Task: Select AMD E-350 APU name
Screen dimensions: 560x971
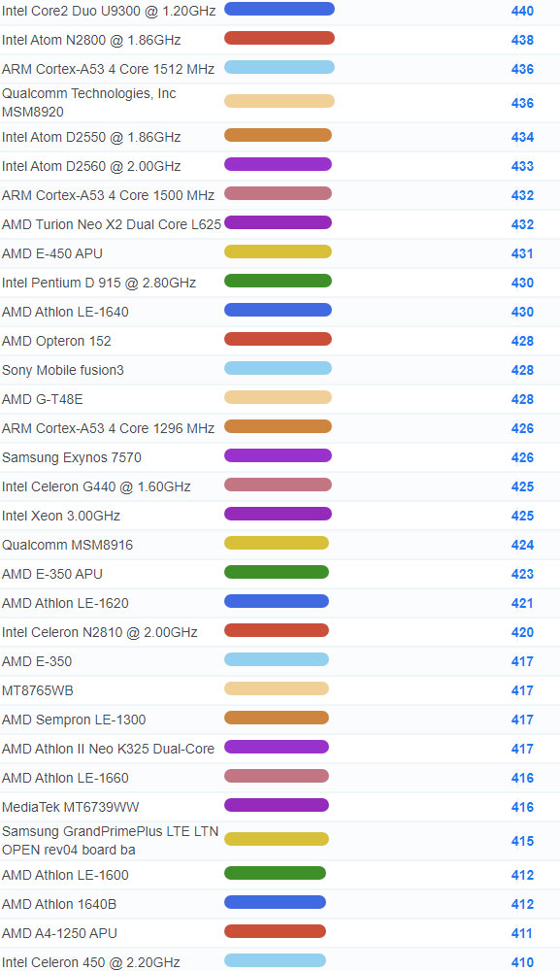Action: [52, 574]
